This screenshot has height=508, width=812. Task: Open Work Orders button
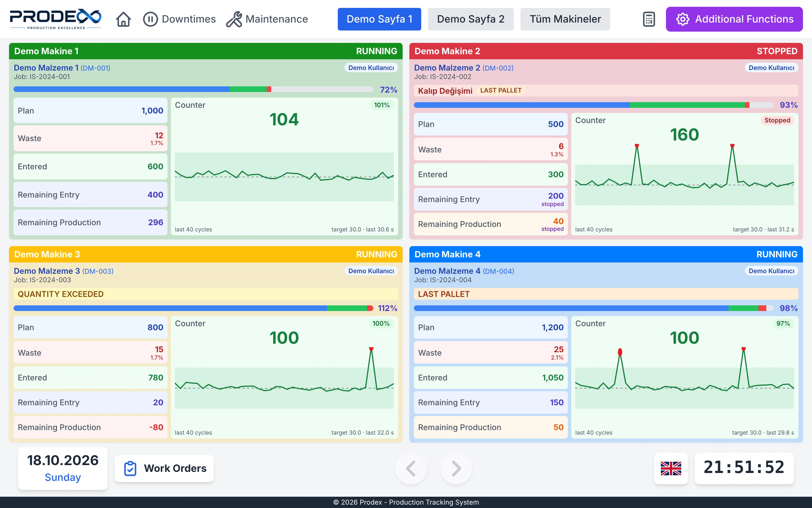click(164, 468)
